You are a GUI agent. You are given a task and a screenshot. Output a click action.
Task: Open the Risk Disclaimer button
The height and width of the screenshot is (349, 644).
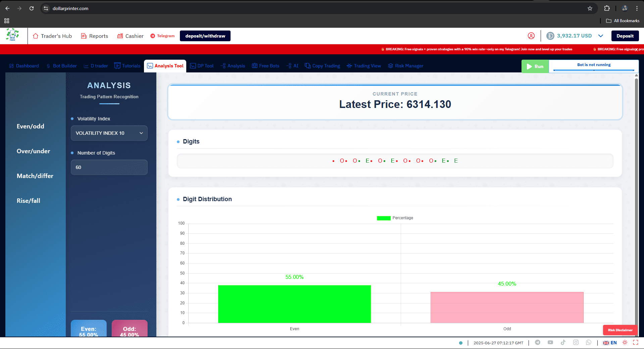620,330
